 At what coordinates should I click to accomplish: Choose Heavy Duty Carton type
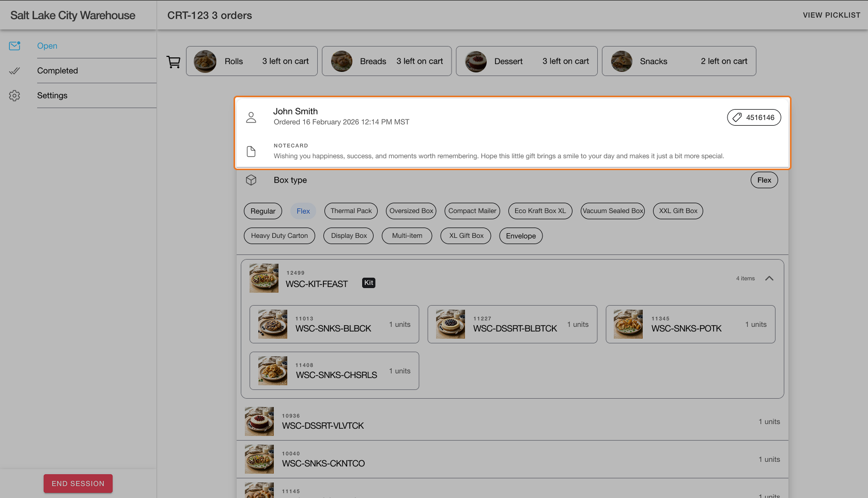(x=280, y=236)
